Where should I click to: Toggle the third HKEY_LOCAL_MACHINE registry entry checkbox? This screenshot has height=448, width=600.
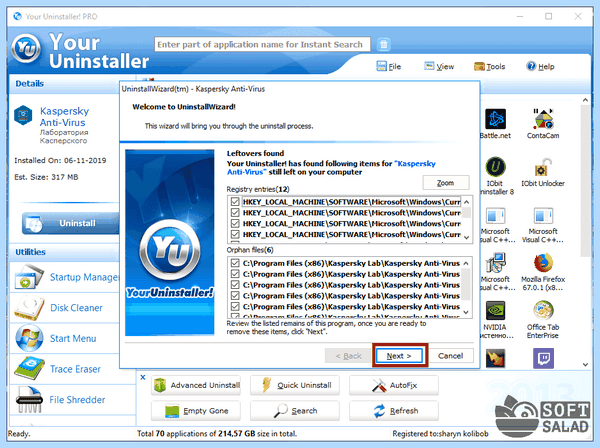pos(235,223)
